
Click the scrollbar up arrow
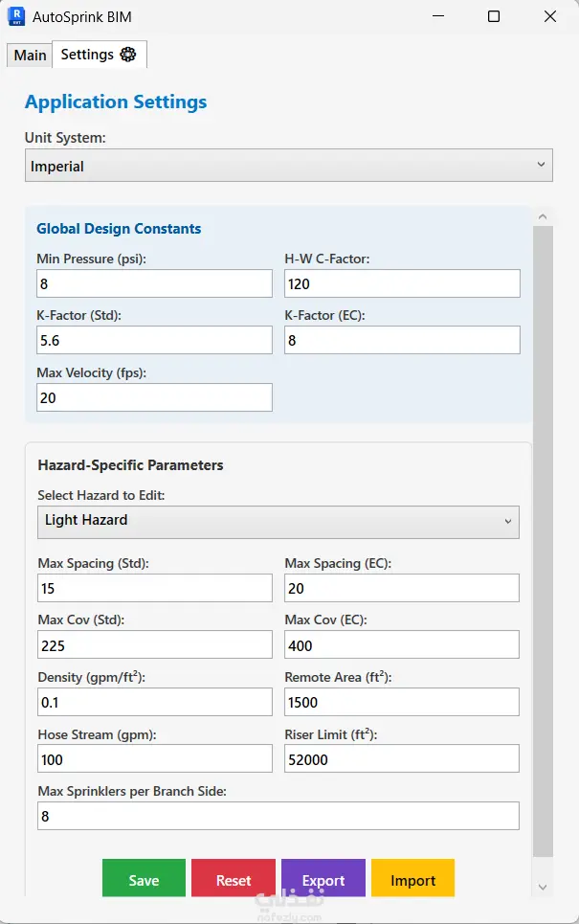pyautogui.click(x=543, y=216)
